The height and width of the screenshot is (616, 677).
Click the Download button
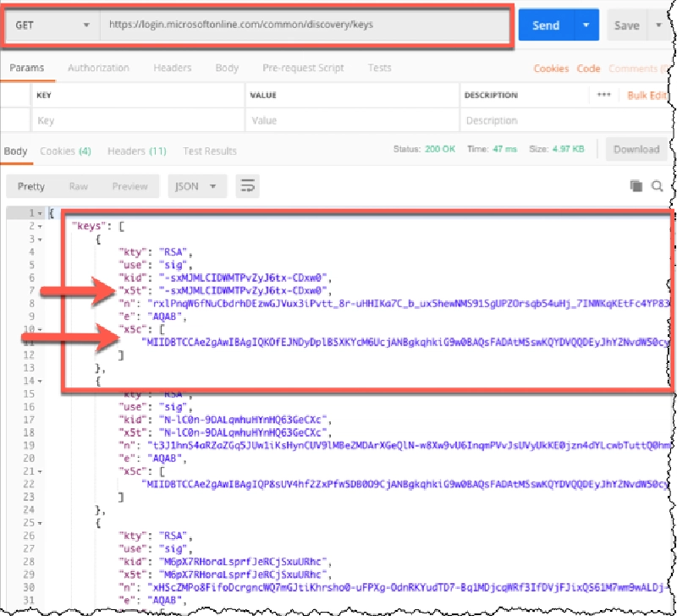[636, 149]
